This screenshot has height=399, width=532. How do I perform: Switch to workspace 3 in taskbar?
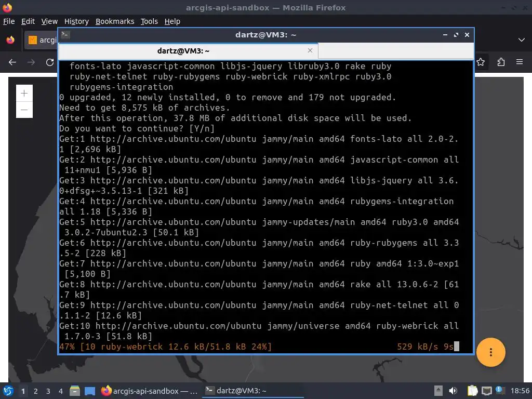click(x=48, y=391)
